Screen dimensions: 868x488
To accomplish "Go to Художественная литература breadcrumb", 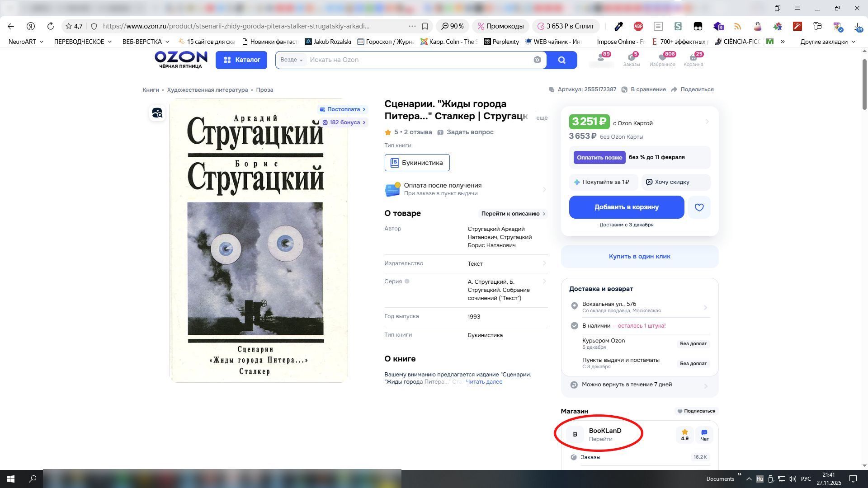I will [x=207, y=90].
